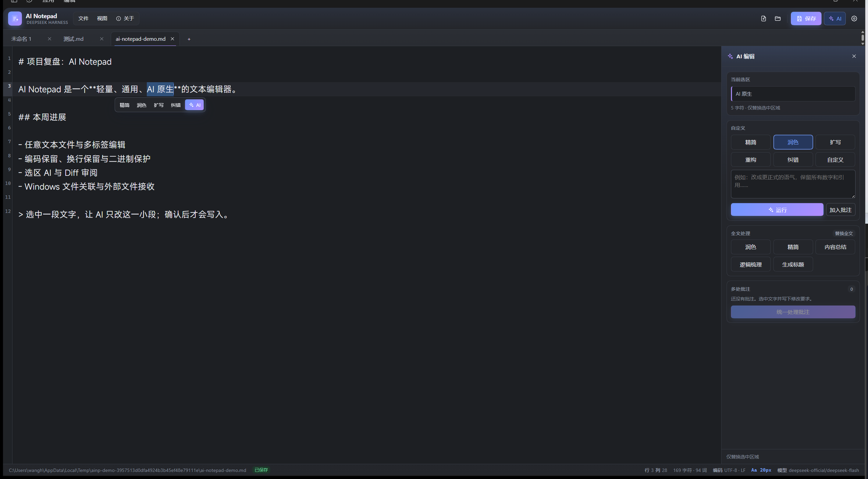Screen dimensions: 868x479
Task: Open the 视图 menu
Action: click(x=102, y=18)
